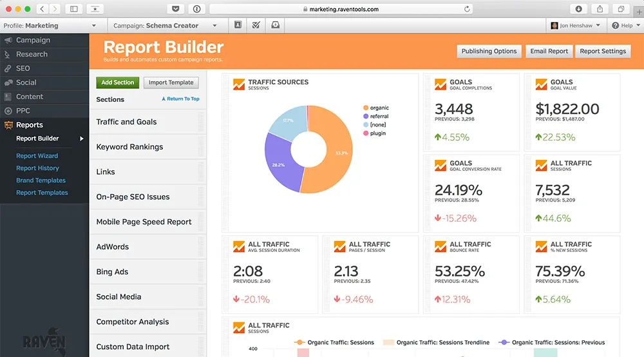Viewport: 644px width, 357px height.
Task: Click the Return To Top link
Action: 181,99
